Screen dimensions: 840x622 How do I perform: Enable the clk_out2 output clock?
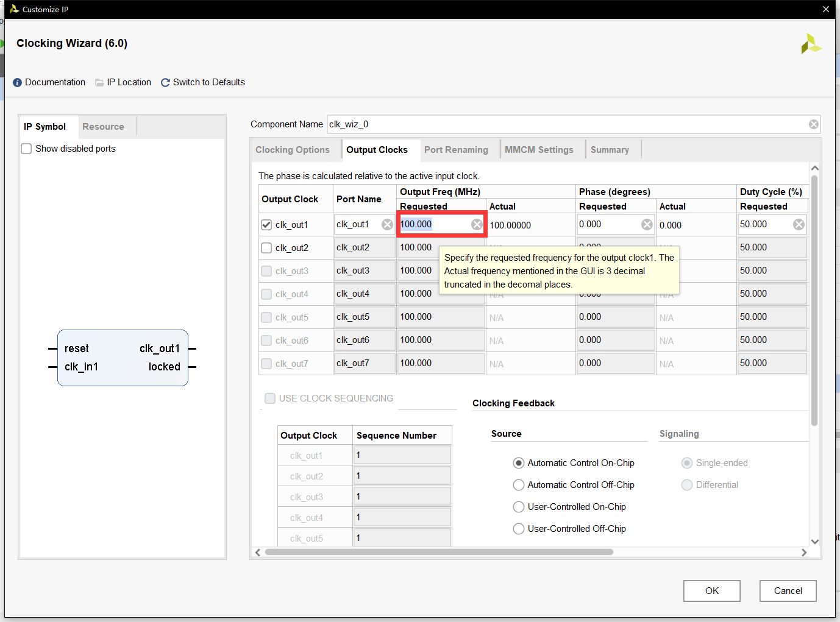266,248
